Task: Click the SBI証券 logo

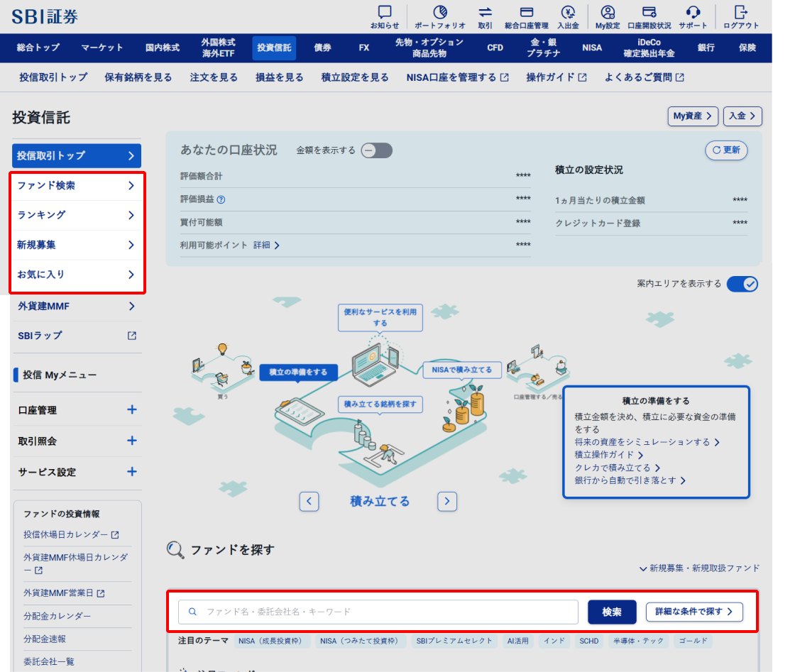Action: pos(45,17)
